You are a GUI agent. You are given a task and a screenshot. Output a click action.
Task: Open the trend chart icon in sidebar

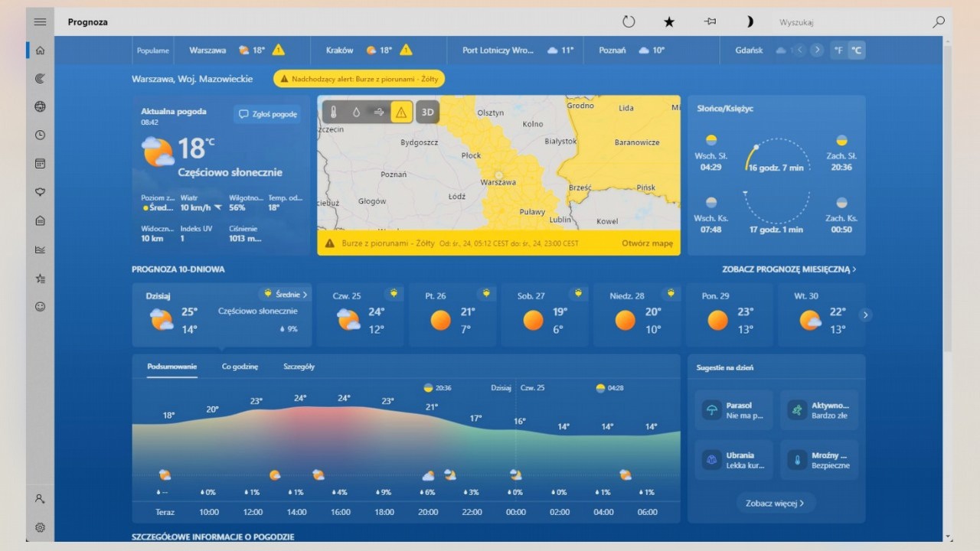(x=40, y=249)
